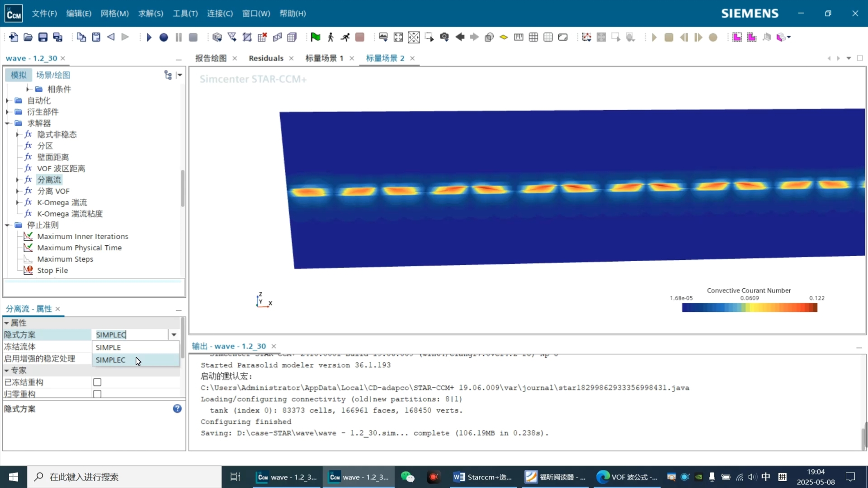Screen dimensions: 868x488
Task: Click the grid table icon in the toolbar
Action: [x=533, y=38]
